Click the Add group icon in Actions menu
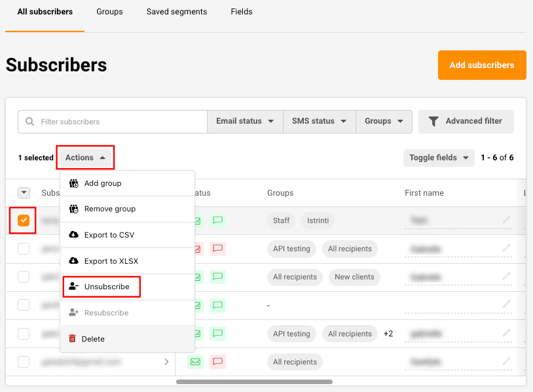 (x=73, y=183)
